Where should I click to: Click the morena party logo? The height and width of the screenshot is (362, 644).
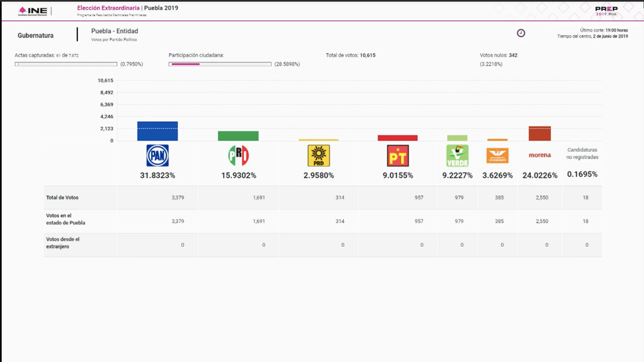(540, 155)
